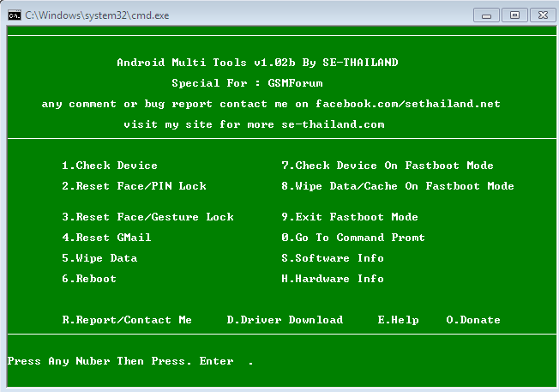The height and width of the screenshot is (392, 559).
Task: Select 'H.Hardware Info' option
Action: pyautogui.click(x=333, y=279)
